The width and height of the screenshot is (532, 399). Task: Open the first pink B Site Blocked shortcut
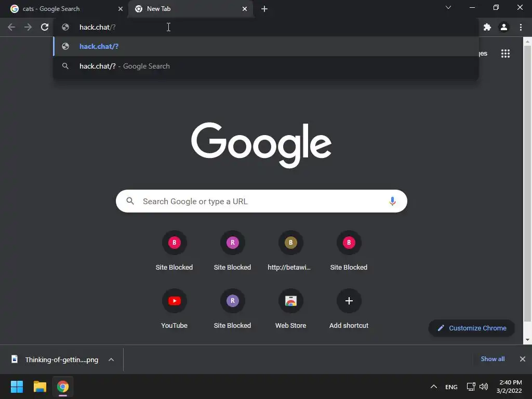[175, 250]
